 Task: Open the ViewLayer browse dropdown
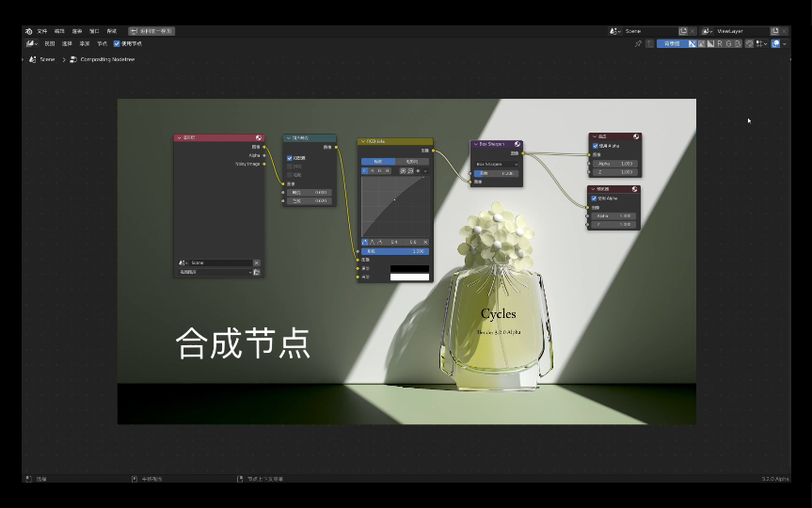click(x=708, y=32)
